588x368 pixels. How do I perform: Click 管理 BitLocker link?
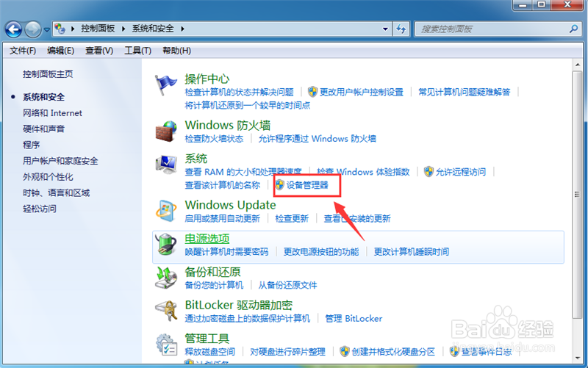tap(354, 319)
